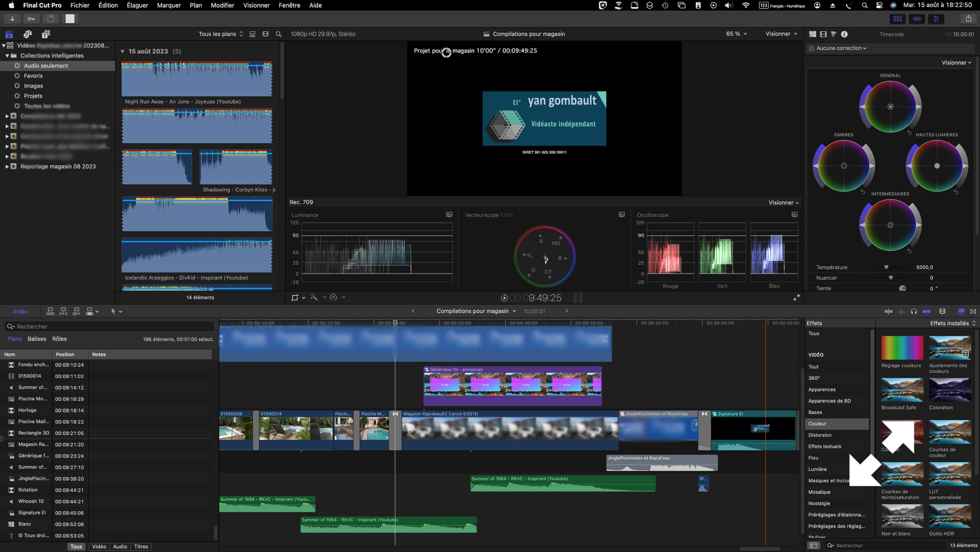Screen dimensions: 980x552
Task: Open the Élaguer menu
Action: (137, 5)
